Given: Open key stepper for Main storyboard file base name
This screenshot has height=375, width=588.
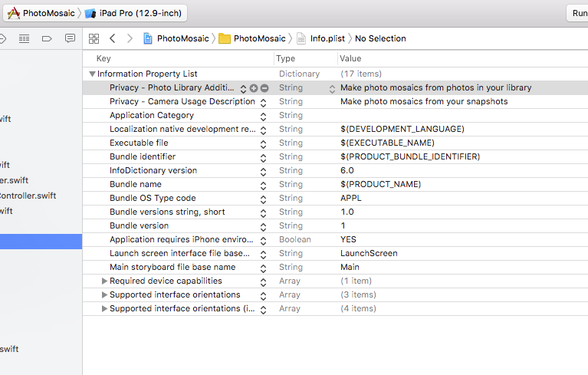Looking at the screenshot, I should pos(263,268).
